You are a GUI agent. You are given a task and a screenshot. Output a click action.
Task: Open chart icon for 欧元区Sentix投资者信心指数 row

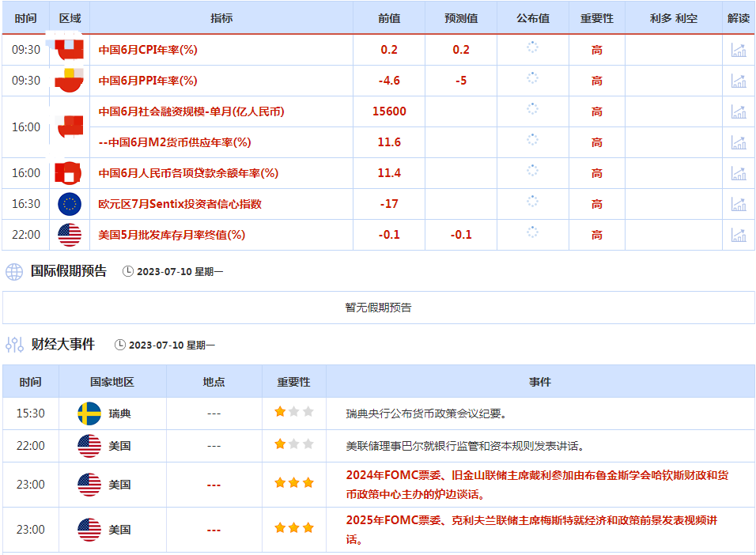pyautogui.click(x=739, y=204)
